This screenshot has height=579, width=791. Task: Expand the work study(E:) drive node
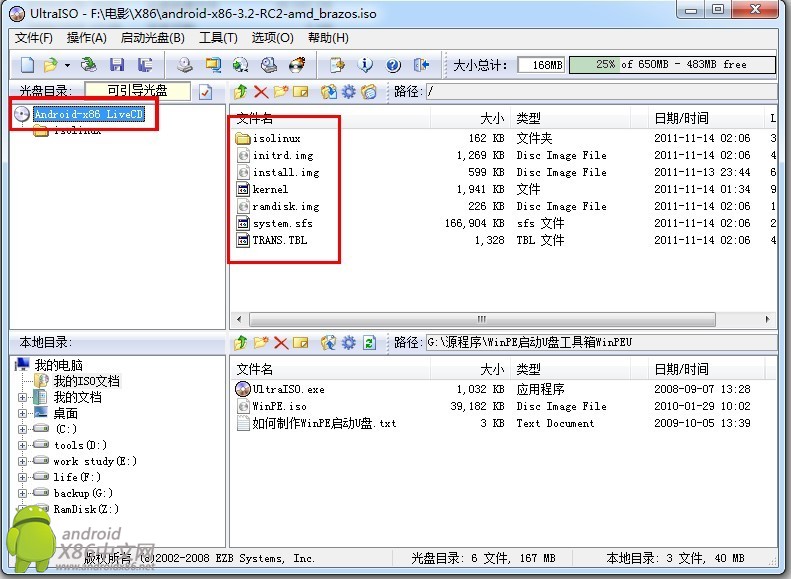(22, 461)
